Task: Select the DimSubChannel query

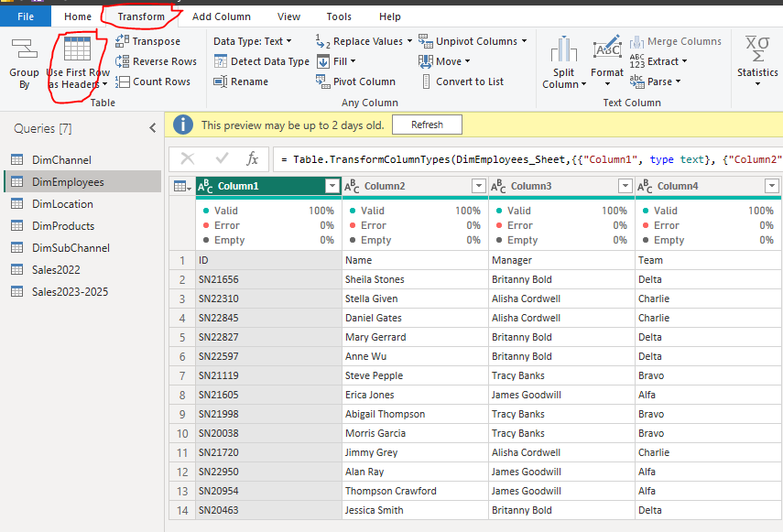Action: pos(82,247)
